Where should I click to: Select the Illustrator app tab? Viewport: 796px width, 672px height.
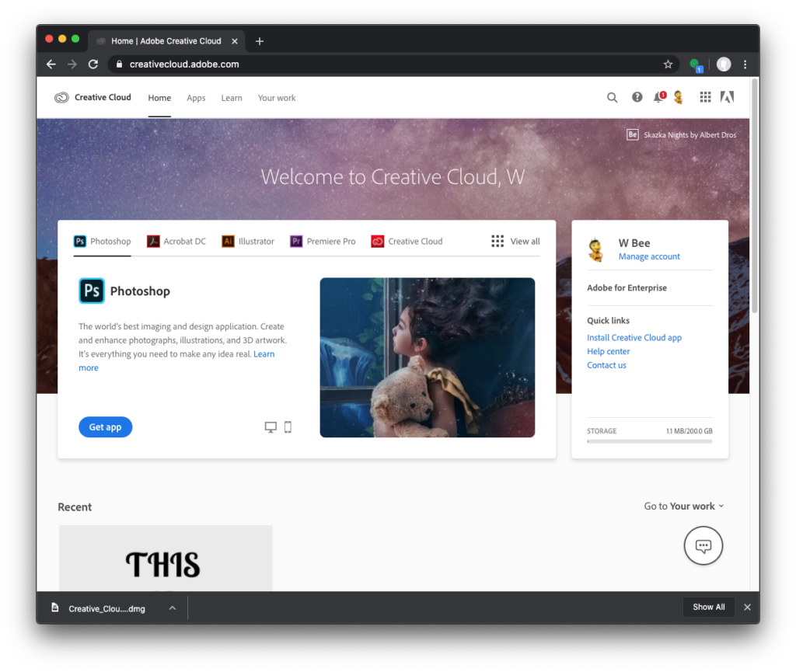tap(248, 242)
